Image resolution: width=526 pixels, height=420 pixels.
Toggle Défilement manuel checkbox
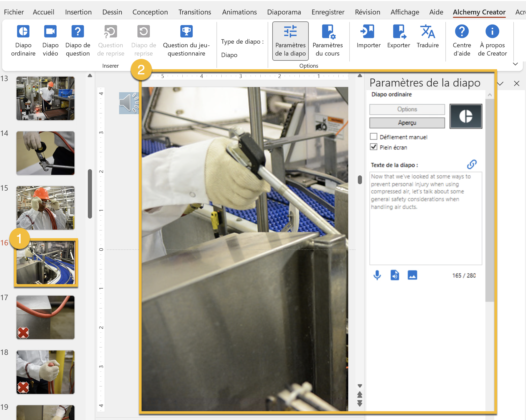374,137
